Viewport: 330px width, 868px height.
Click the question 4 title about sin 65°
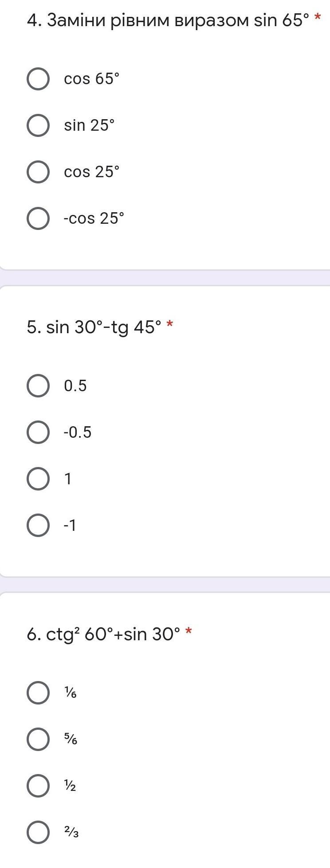coord(168,20)
